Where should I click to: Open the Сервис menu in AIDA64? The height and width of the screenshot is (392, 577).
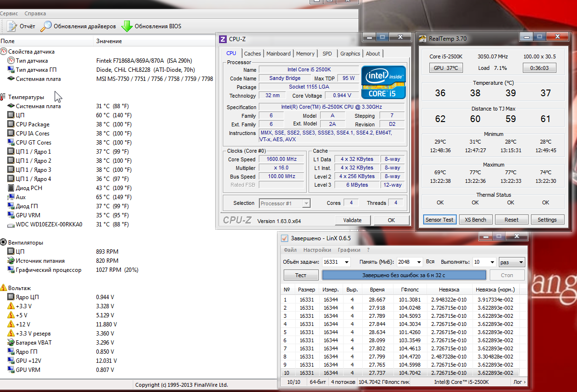tap(9, 13)
